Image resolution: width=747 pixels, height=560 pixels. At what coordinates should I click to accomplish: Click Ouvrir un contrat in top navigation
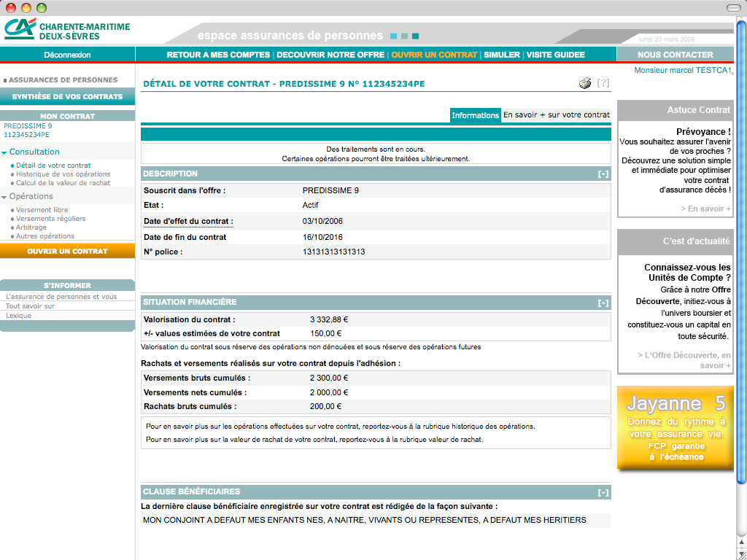[434, 55]
